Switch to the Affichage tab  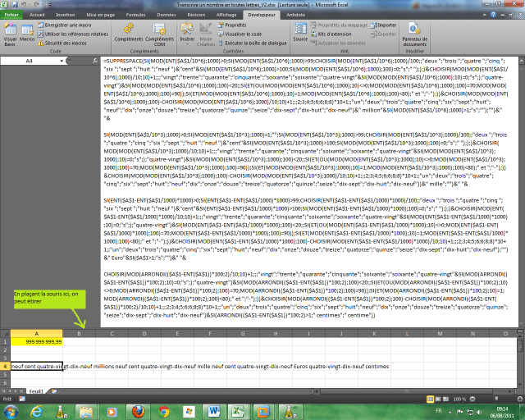click(226, 15)
